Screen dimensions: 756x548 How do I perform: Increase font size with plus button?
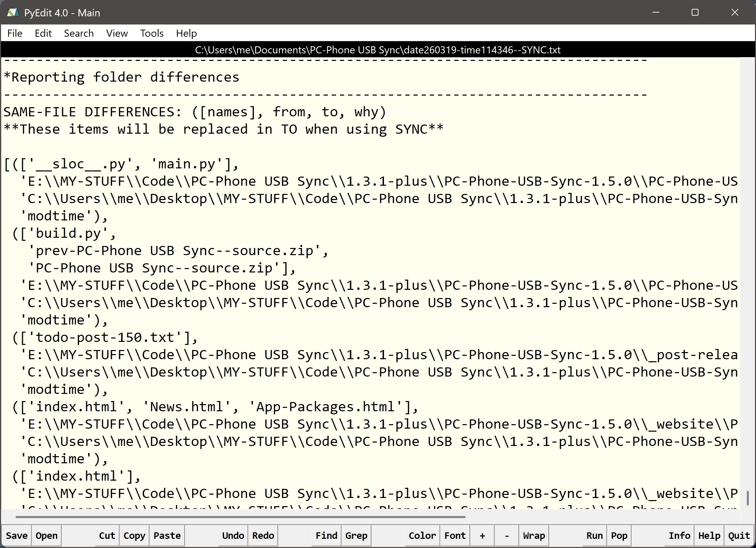click(482, 535)
